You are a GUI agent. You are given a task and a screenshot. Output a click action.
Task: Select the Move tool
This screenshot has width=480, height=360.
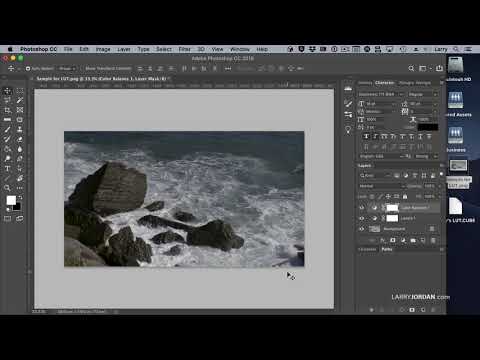click(x=7, y=91)
